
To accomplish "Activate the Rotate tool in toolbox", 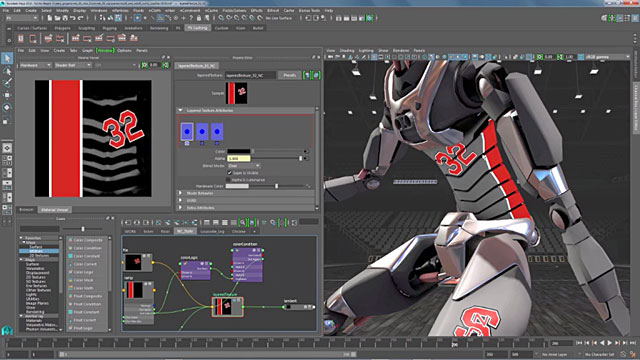I will point(7,107).
